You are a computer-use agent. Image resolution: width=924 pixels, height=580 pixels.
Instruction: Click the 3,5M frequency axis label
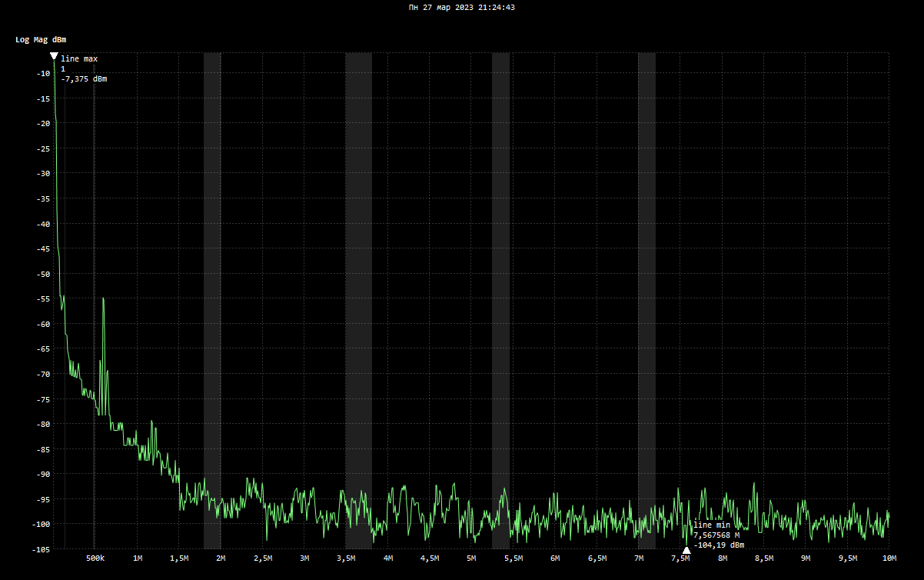[346, 558]
